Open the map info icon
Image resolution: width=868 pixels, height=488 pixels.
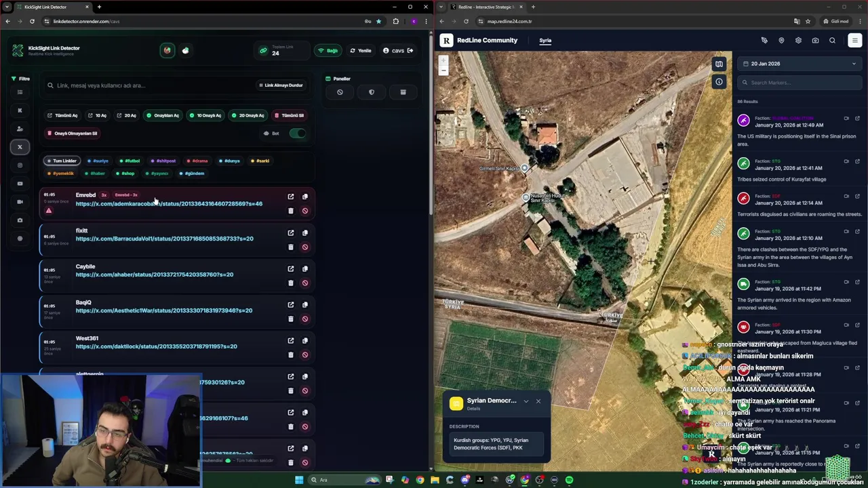719,82
